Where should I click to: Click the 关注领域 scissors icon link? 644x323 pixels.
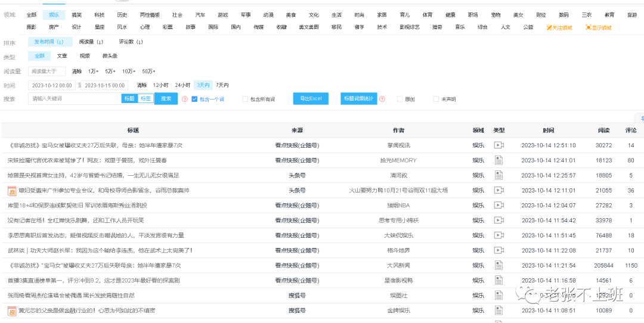coord(559,27)
